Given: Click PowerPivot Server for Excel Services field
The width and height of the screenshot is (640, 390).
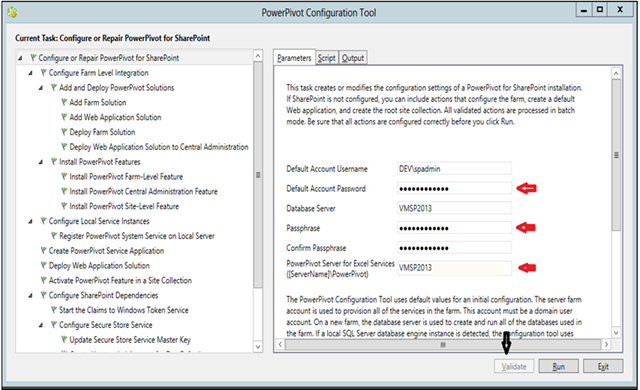Looking at the screenshot, I should 454,268.
